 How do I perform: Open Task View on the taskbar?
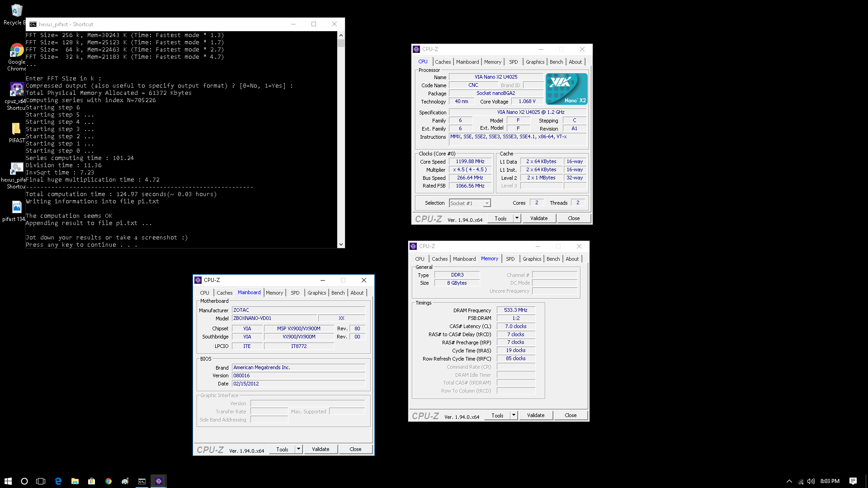click(41, 481)
